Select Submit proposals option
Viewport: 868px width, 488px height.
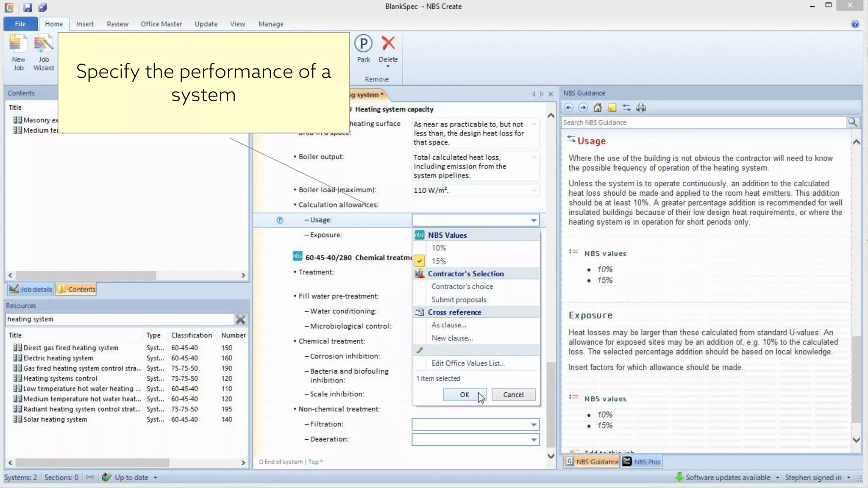point(459,299)
